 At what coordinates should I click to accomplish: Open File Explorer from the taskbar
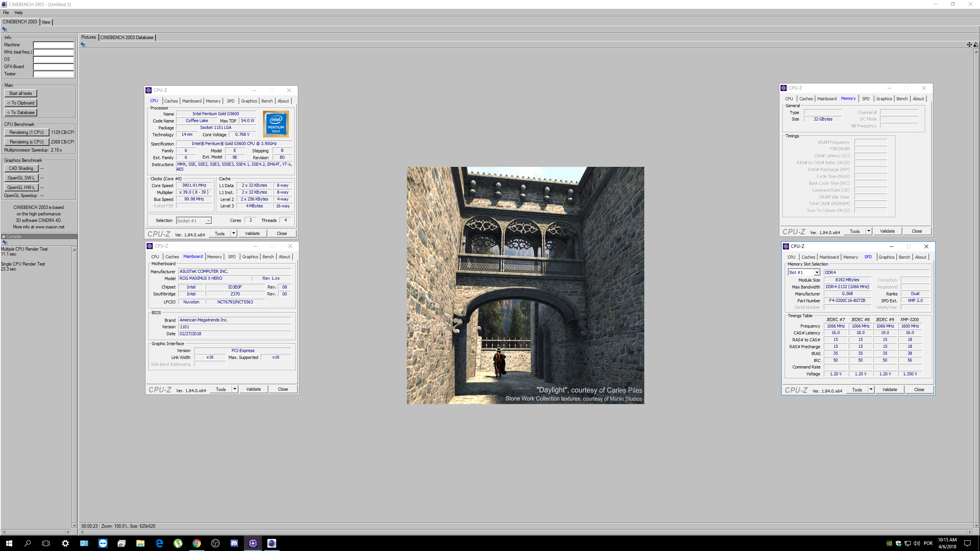click(140, 543)
